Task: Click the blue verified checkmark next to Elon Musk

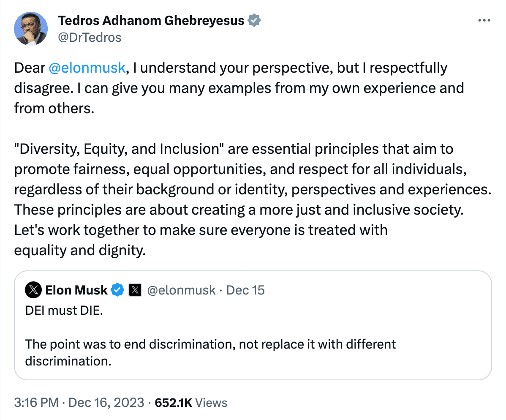Action: [x=117, y=290]
